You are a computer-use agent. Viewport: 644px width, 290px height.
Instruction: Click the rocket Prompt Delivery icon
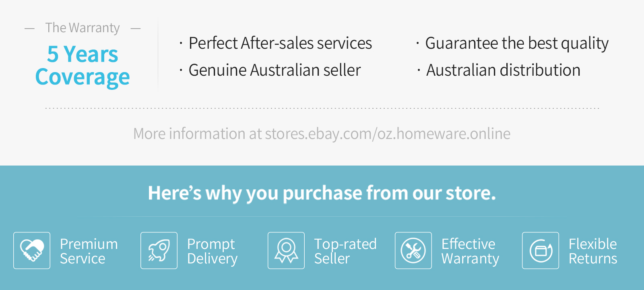(x=159, y=251)
